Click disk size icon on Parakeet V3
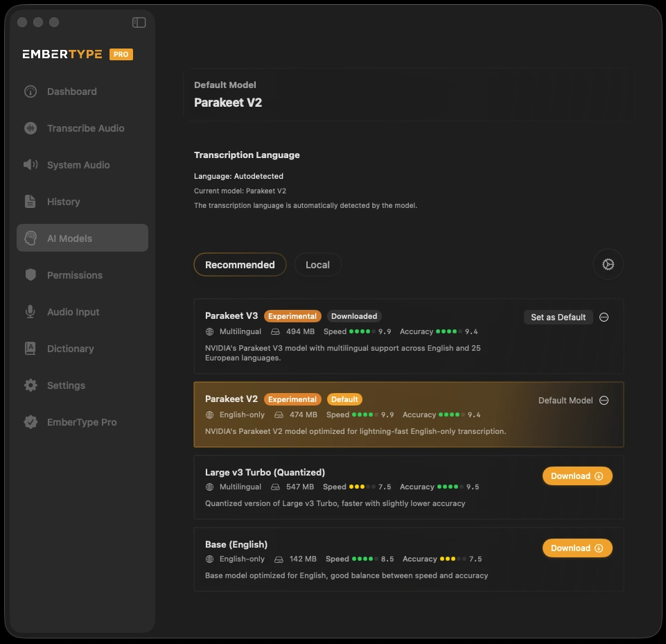The width and height of the screenshot is (666, 644). [x=275, y=332]
